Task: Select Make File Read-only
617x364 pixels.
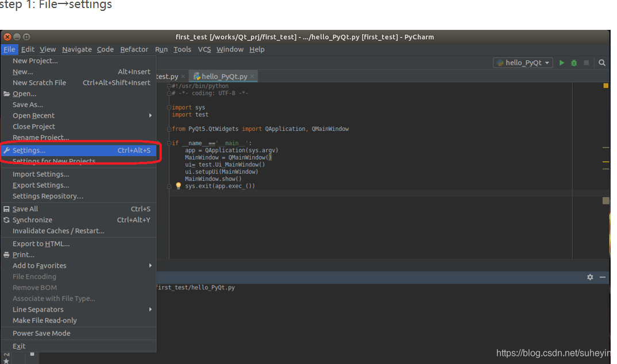Action: tap(79, 320)
